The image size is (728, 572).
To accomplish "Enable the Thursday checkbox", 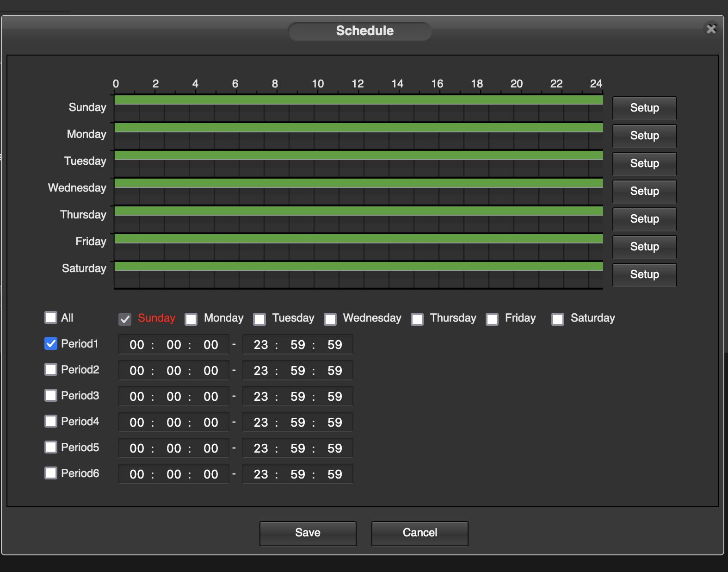I will coord(417,319).
